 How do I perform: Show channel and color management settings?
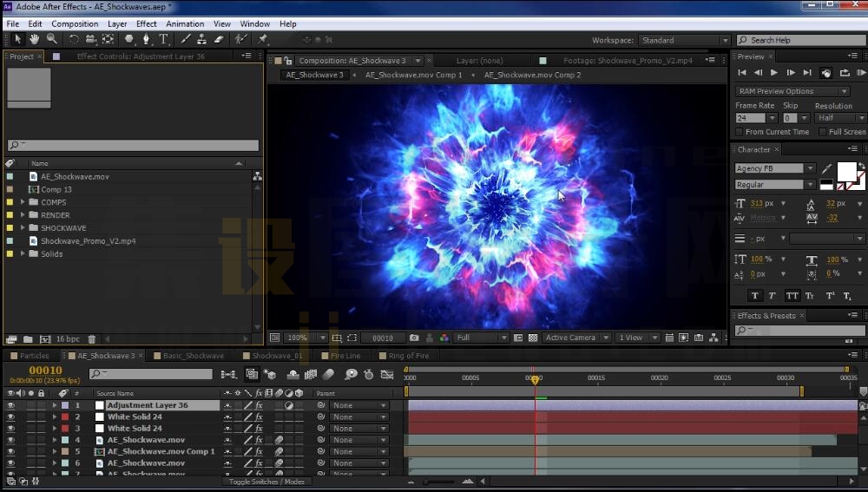pyautogui.click(x=444, y=338)
